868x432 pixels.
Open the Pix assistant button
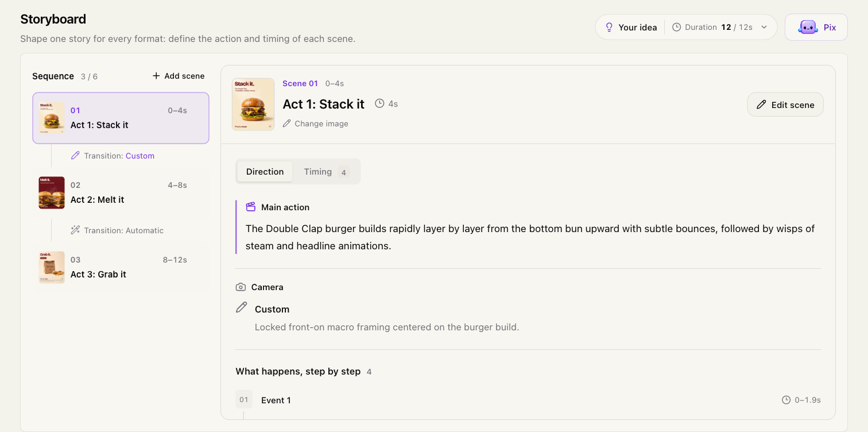tap(816, 27)
